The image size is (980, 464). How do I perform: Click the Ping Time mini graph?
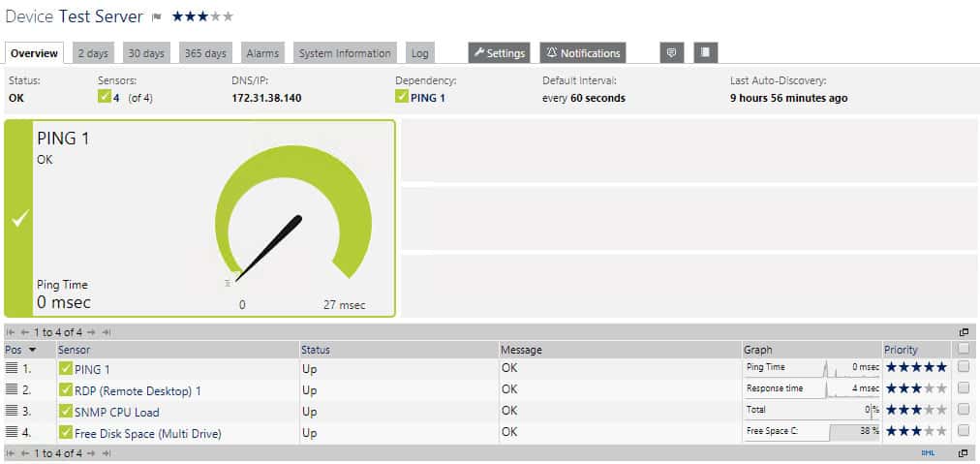click(x=812, y=367)
